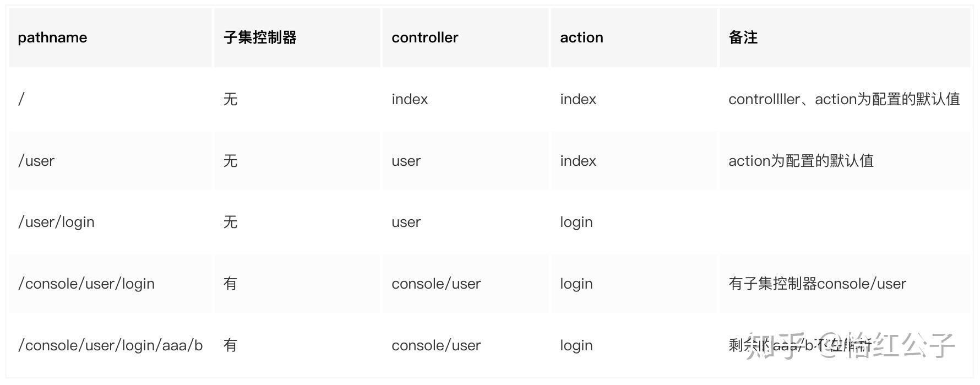Click the note '有子集控制器console/user'
Viewport: 980px width, 385px height.
coord(817,284)
